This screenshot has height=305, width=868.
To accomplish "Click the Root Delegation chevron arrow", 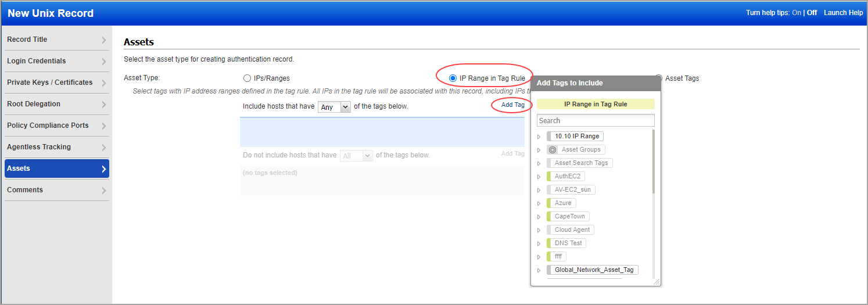I will pyautogui.click(x=104, y=105).
